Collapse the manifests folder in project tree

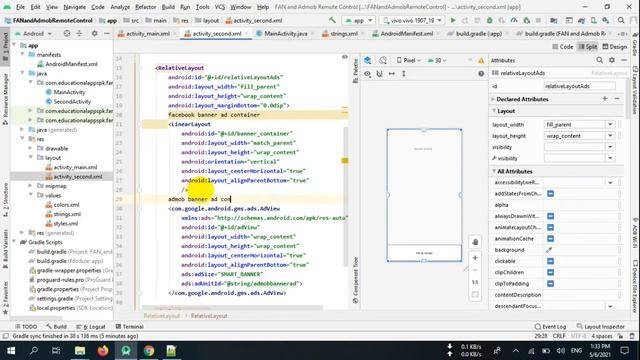pyautogui.click(x=22, y=55)
